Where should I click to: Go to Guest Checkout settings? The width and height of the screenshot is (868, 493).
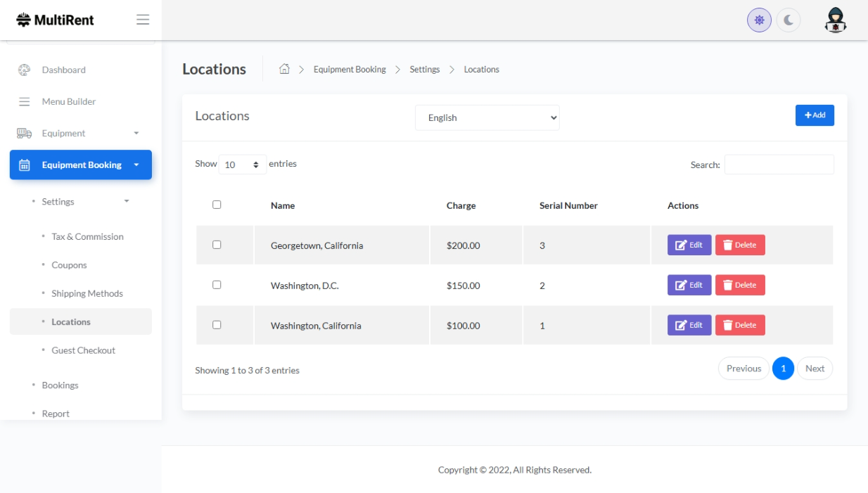(x=83, y=350)
